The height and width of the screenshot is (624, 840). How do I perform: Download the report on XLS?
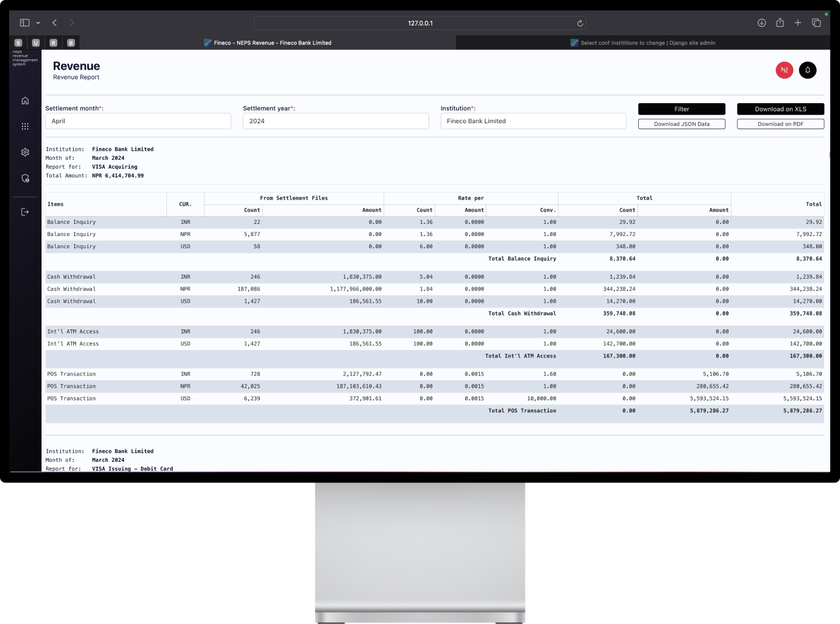click(780, 109)
